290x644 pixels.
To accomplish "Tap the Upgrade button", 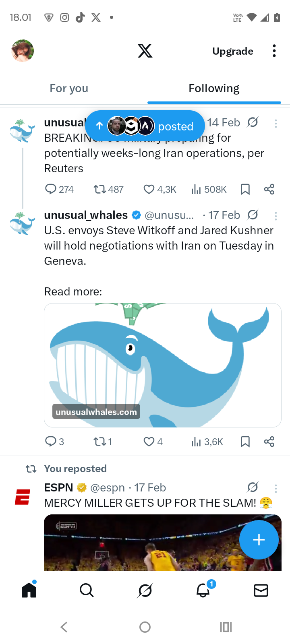I will (233, 51).
